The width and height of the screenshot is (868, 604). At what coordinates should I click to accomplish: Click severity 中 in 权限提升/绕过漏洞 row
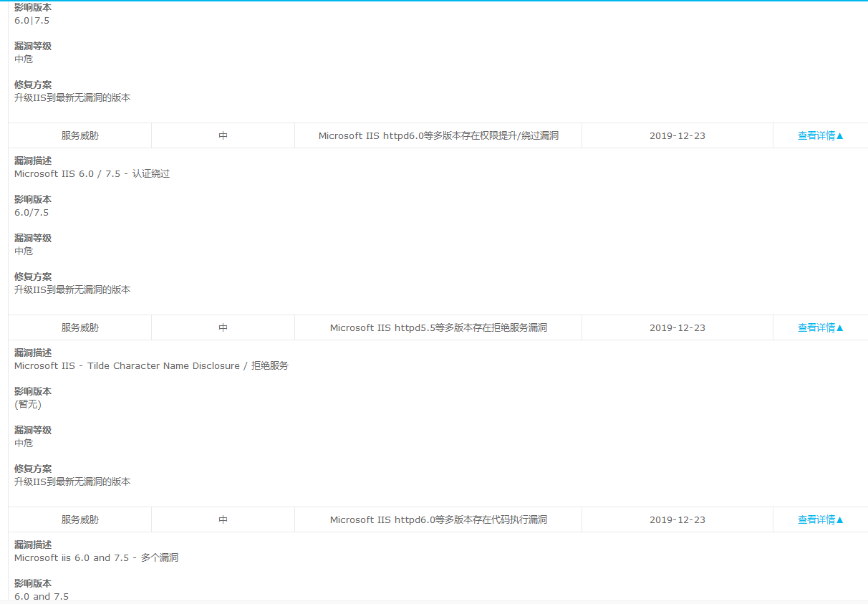click(x=223, y=135)
